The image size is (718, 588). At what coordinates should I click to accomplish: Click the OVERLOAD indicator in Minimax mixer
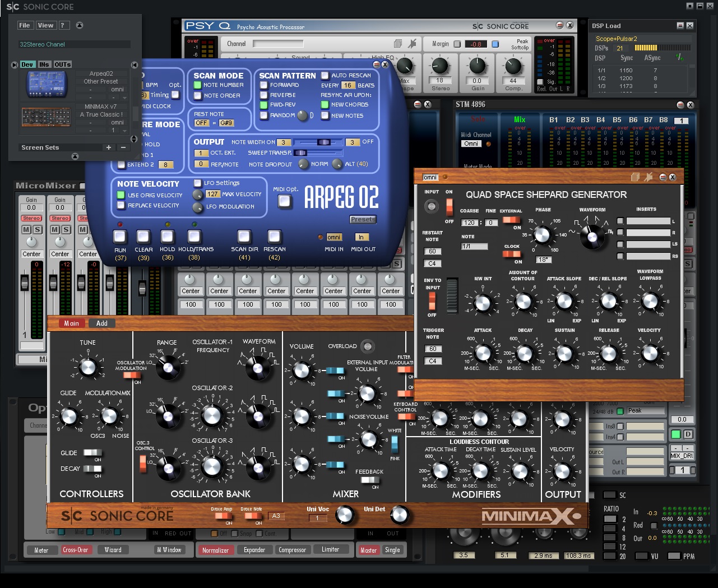click(x=367, y=346)
